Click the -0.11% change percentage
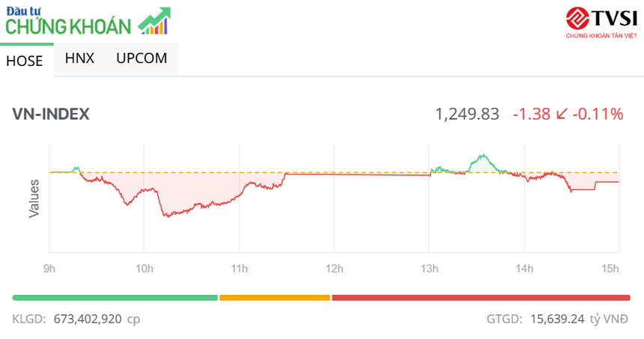The height and width of the screenshot is (339, 644). 598,114
